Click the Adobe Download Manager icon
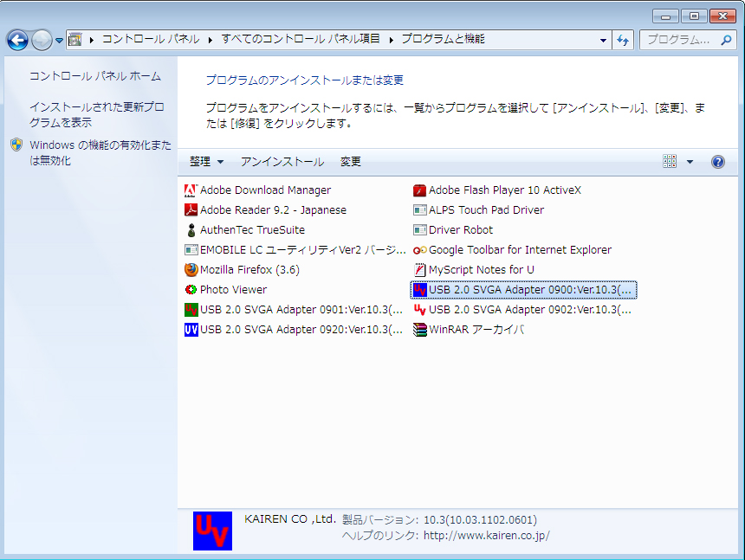745x560 pixels. point(191,190)
